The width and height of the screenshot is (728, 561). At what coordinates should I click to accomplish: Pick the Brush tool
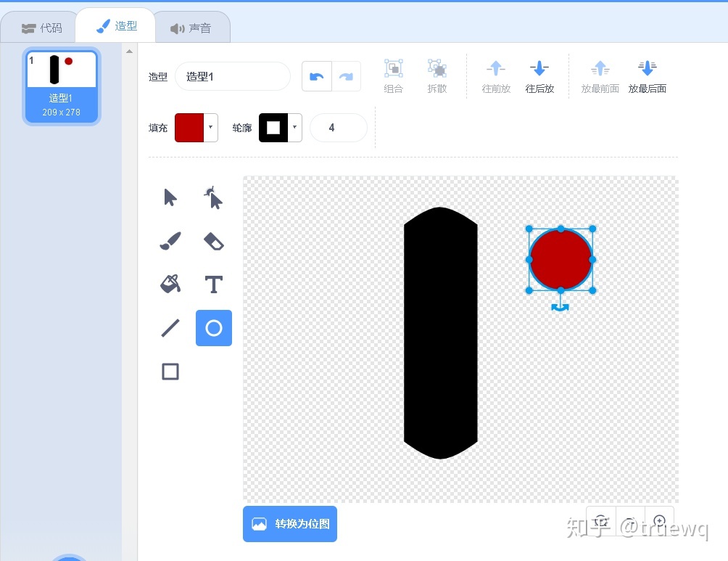click(170, 241)
